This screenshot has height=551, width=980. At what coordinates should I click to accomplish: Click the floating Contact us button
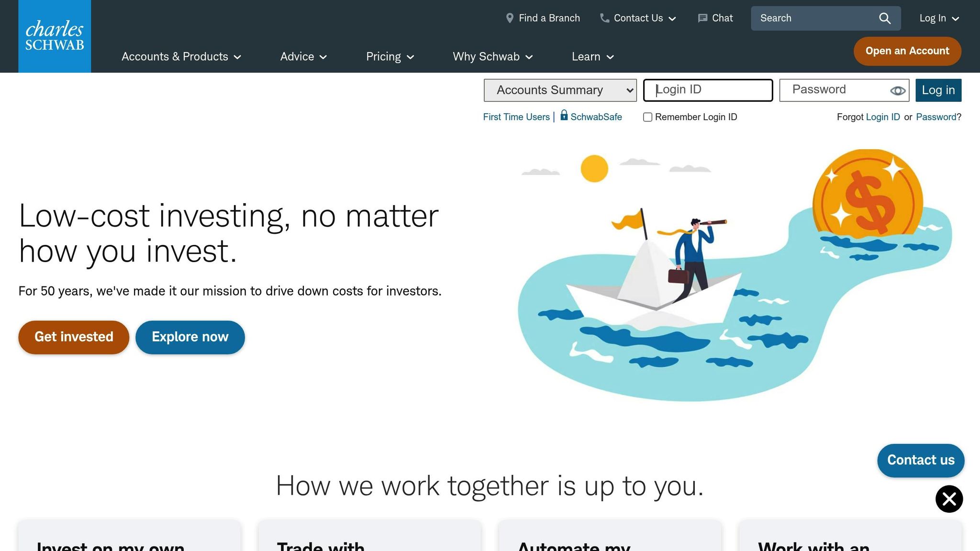point(921,460)
